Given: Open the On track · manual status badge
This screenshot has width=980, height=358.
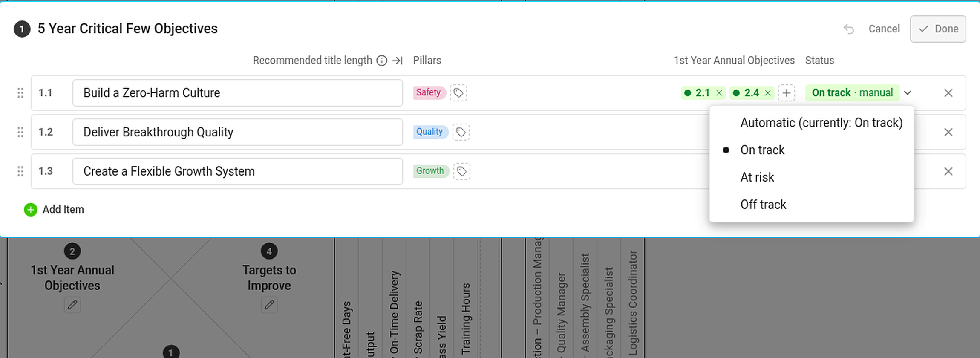Looking at the screenshot, I should tap(852, 93).
